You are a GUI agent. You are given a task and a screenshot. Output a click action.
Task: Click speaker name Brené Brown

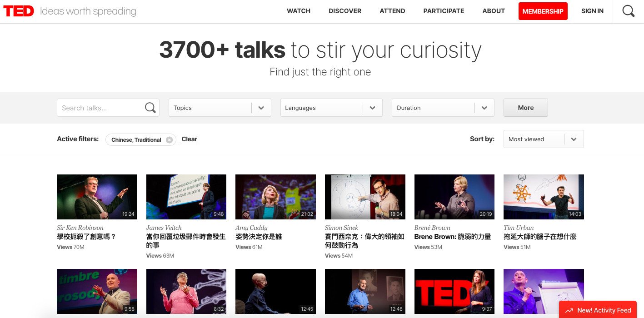pyautogui.click(x=432, y=228)
